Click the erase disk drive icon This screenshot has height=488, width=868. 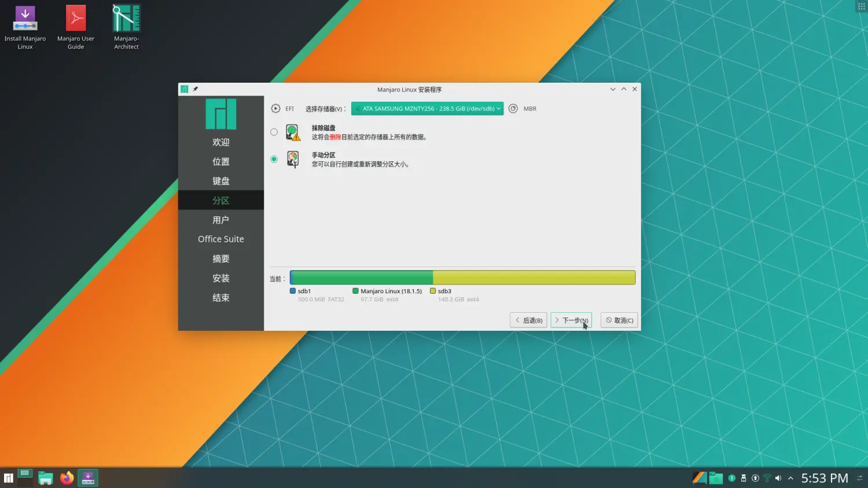coord(293,132)
